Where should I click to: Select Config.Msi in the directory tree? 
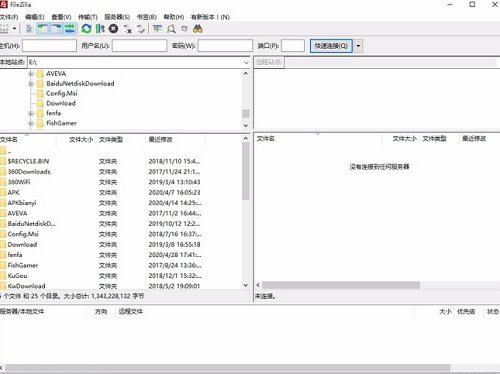coord(62,93)
